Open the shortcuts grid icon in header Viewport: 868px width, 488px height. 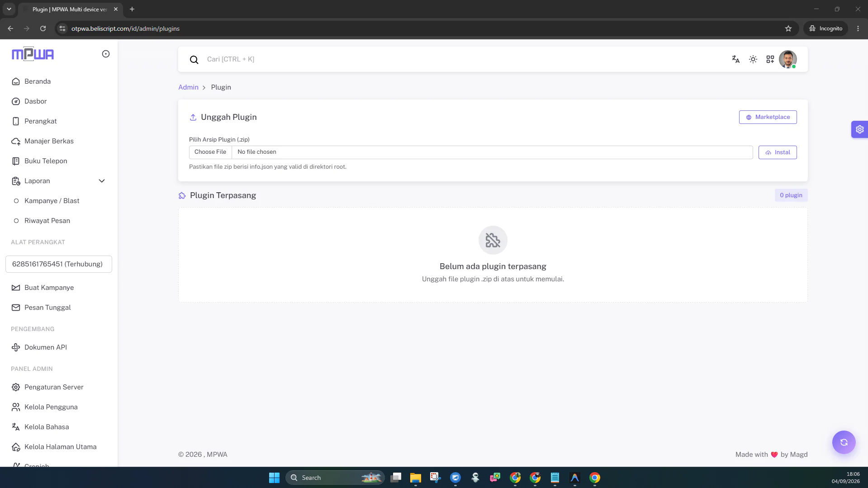770,59
